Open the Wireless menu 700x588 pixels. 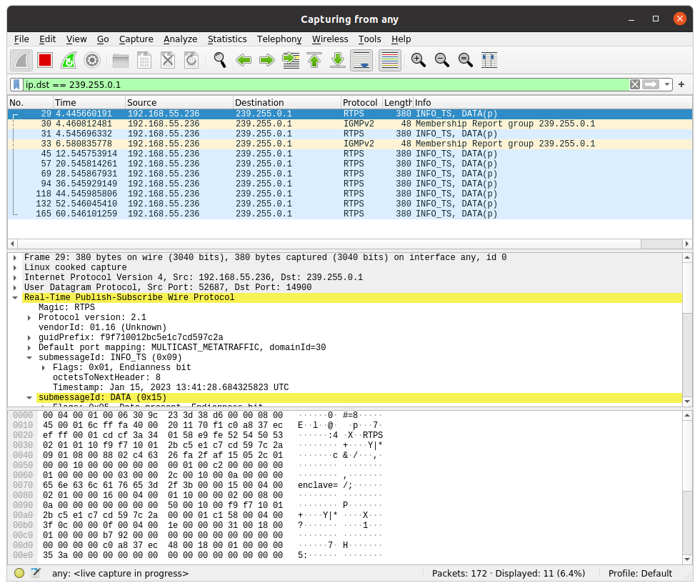[330, 39]
